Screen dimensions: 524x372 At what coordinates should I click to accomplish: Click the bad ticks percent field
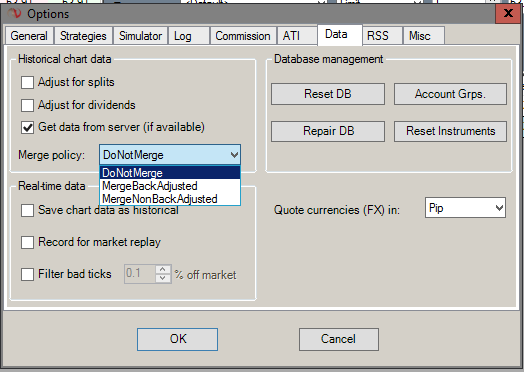tap(140, 274)
